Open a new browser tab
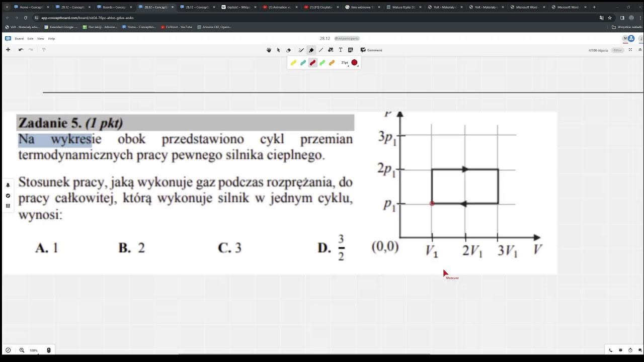This screenshot has height=362, width=644. click(x=594, y=7)
